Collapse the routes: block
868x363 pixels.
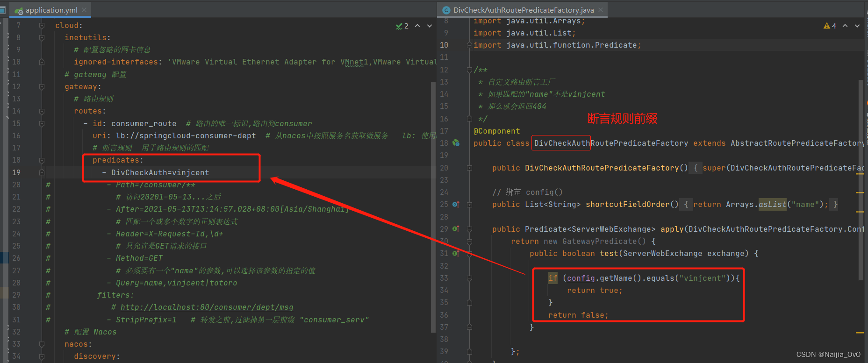[42, 111]
